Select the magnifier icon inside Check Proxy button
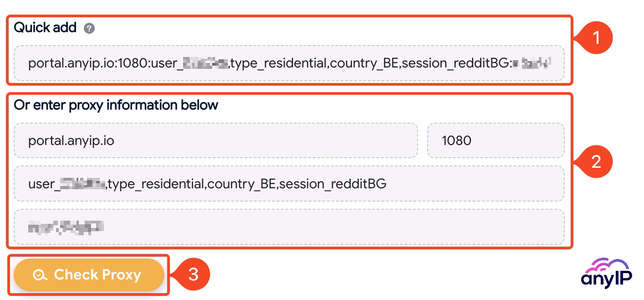644x300 pixels. tap(41, 274)
